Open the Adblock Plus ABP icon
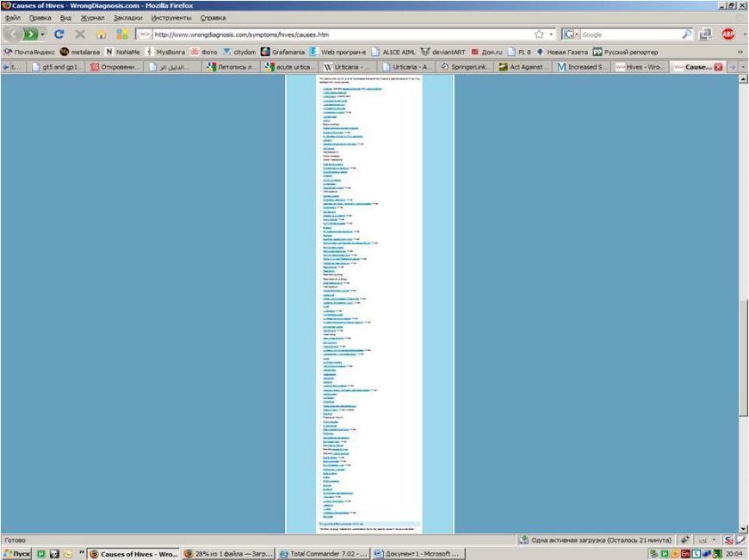This screenshot has height=560, width=749. pyautogui.click(x=728, y=34)
